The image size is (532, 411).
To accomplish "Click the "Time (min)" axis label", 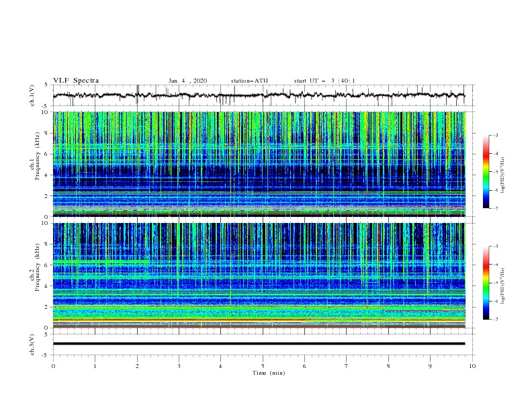I will click(269, 373).
